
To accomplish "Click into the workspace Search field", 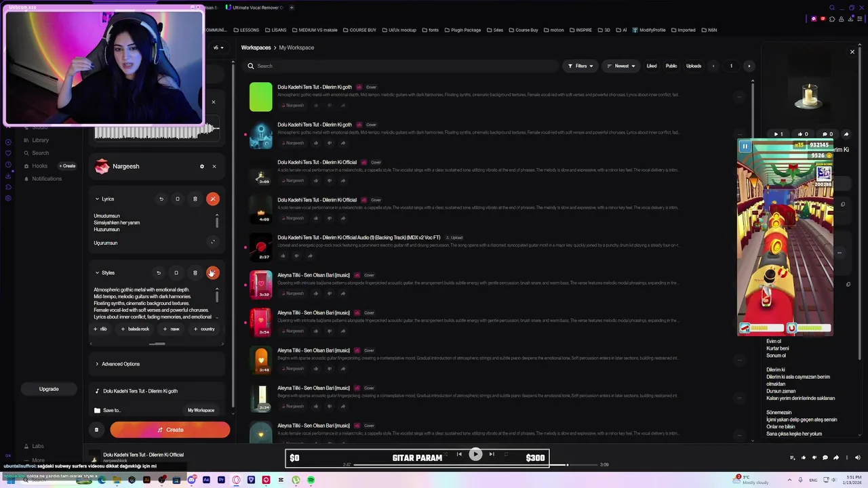I will (400, 66).
